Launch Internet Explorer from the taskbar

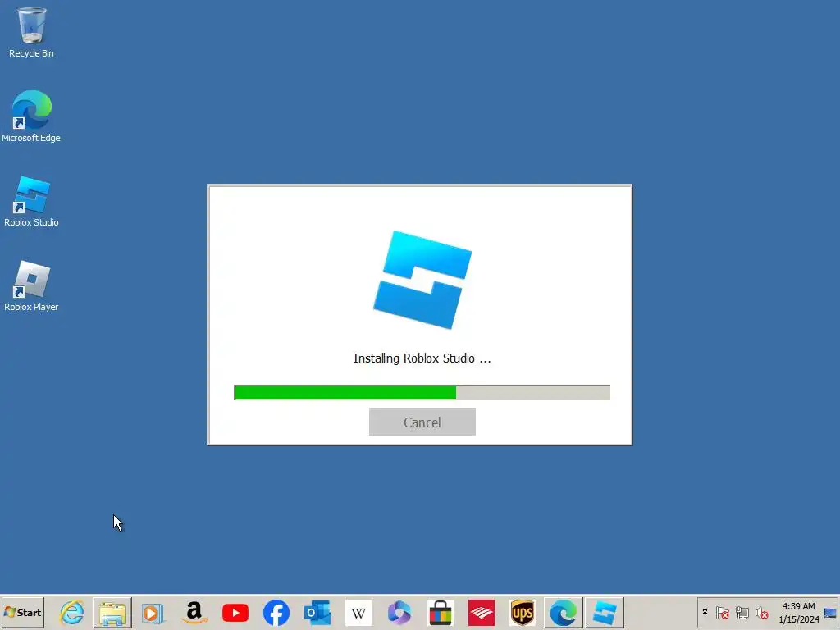click(72, 612)
